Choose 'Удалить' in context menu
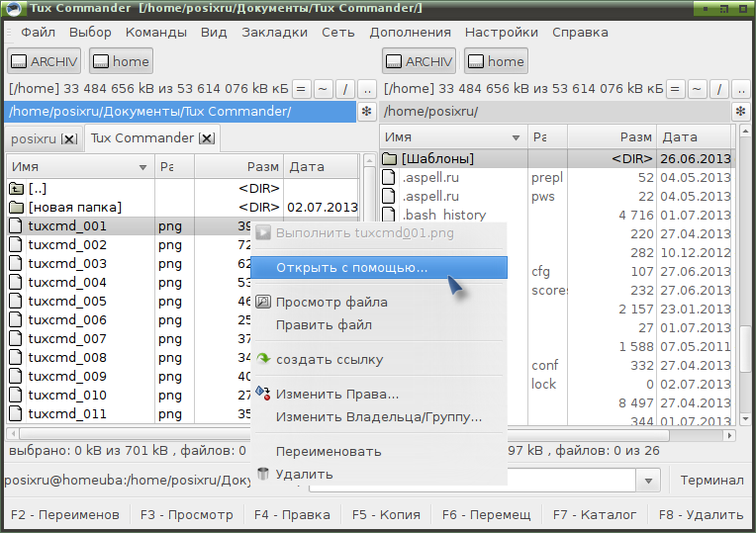The height and width of the screenshot is (533, 756). [379, 475]
